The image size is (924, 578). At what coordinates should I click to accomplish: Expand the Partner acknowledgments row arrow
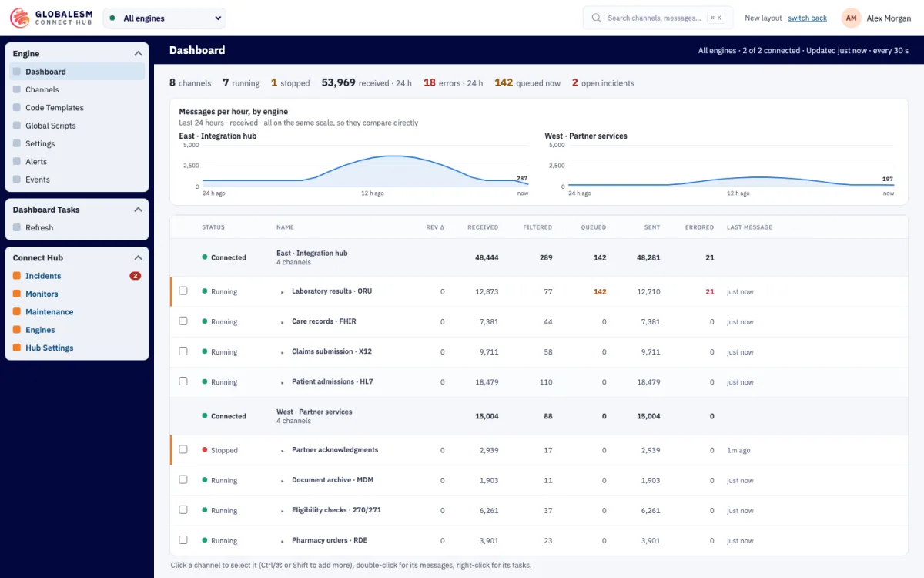pos(283,451)
